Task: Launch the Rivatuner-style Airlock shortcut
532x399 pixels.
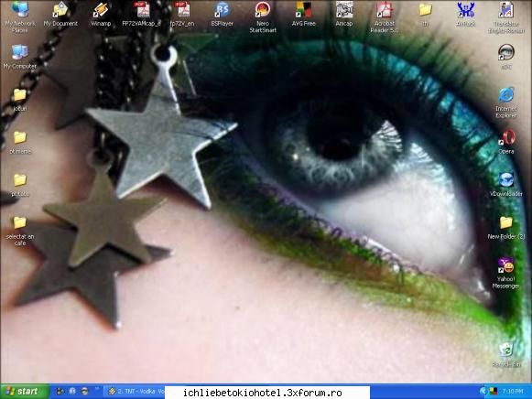Action: pos(466,15)
